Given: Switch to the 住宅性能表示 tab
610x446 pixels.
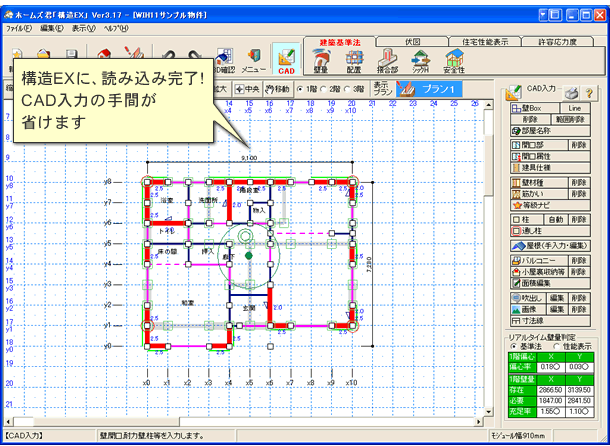Looking at the screenshot, I should click(x=485, y=42).
